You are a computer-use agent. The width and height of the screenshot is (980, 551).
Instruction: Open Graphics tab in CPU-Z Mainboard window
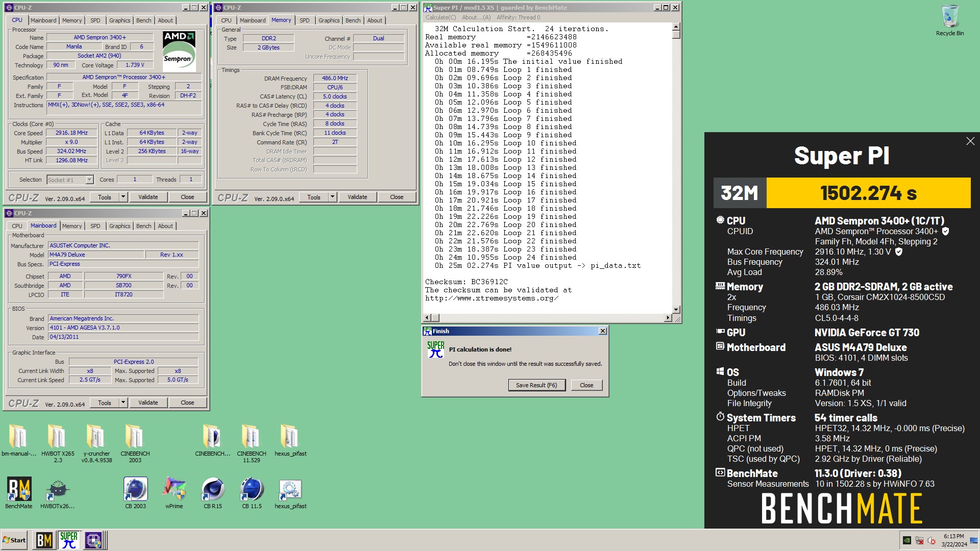119,226
